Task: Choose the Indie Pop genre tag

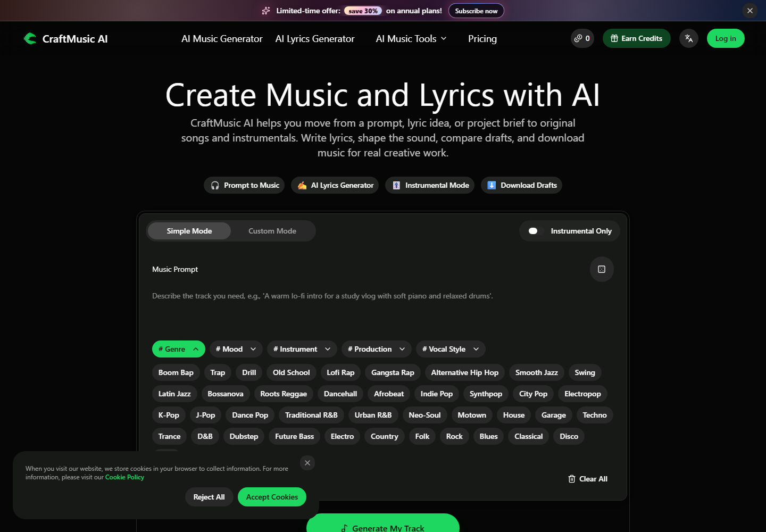Action: tap(437, 394)
